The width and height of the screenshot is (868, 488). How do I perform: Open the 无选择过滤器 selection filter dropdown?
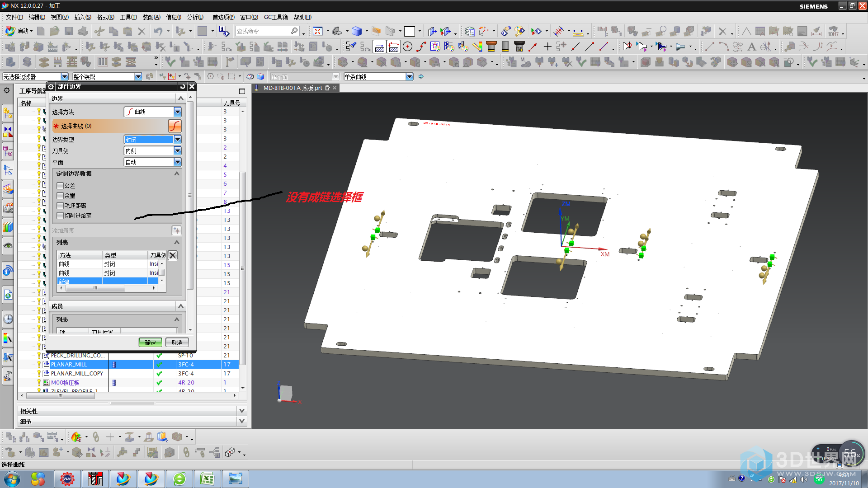tap(35, 77)
